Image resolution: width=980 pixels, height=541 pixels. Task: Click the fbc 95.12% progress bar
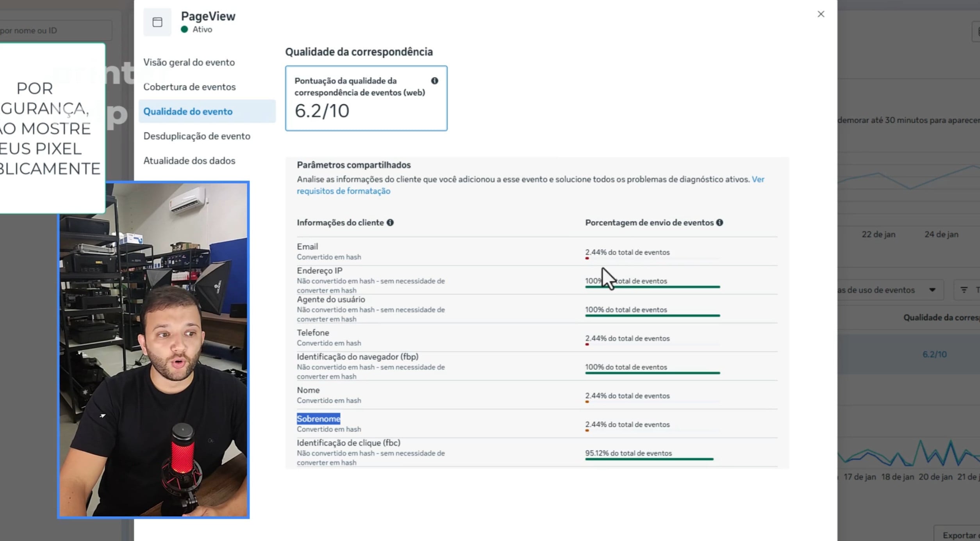649,459
